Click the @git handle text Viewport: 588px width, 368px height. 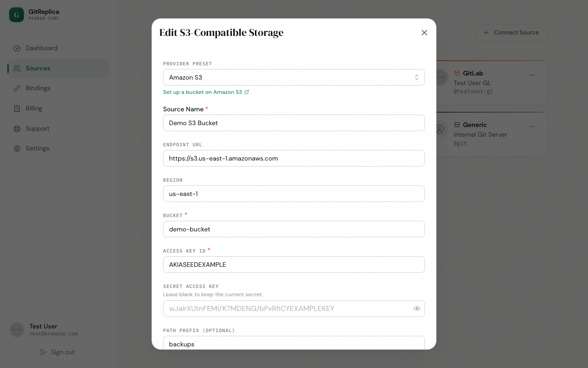tap(460, 144)
